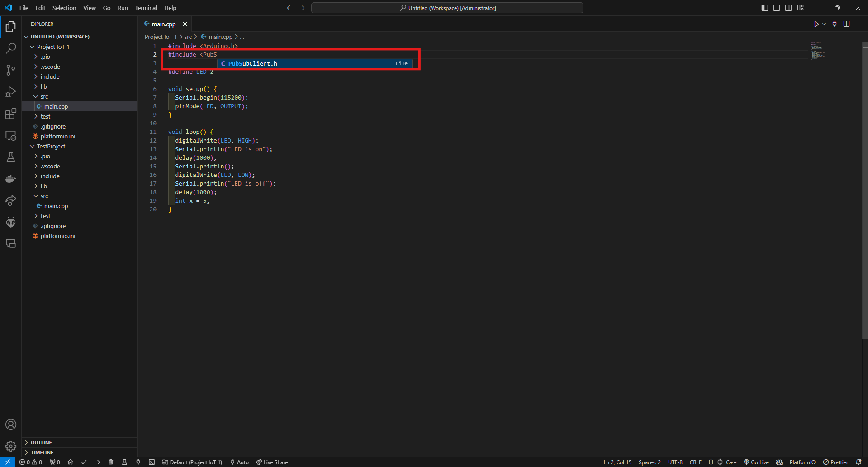Open the File menu
This screenshot has width=868, height=467.
point(24,8)
